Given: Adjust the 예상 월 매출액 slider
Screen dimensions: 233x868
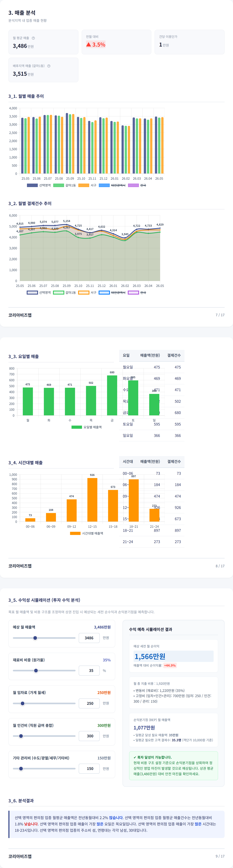Looking at the screenshot, I should pyautogui.click(x=44, y=638).
